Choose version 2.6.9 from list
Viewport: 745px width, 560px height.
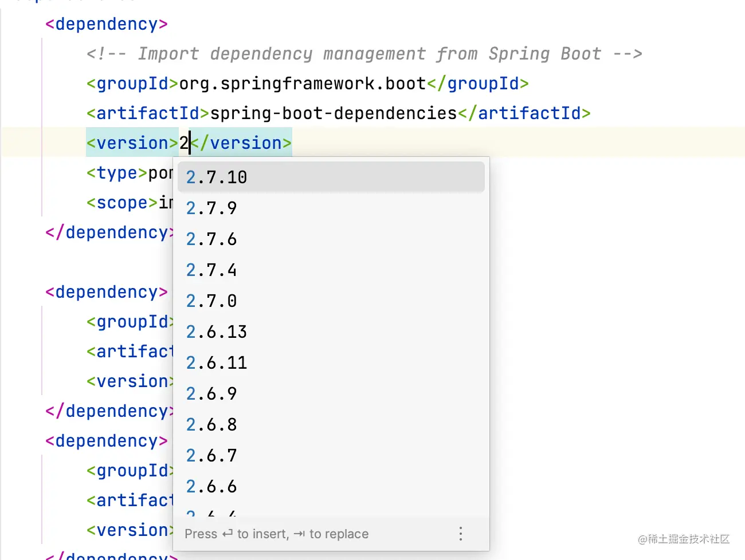pos(331,393)
